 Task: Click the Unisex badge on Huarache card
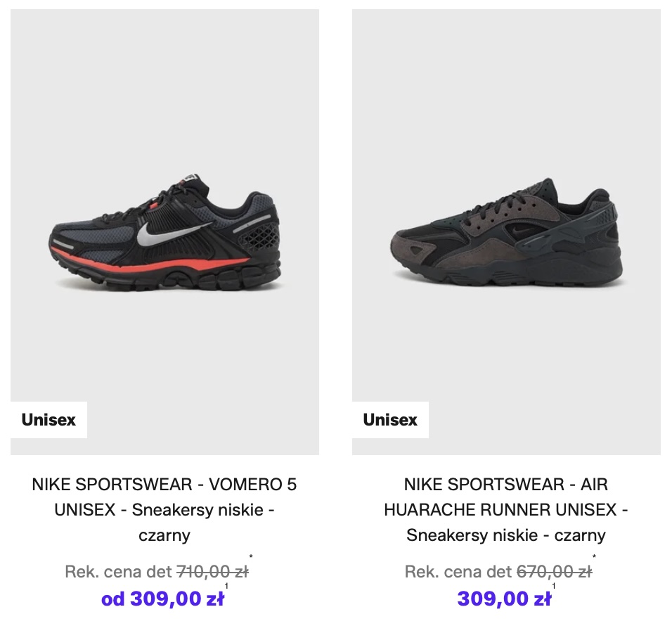390,420
